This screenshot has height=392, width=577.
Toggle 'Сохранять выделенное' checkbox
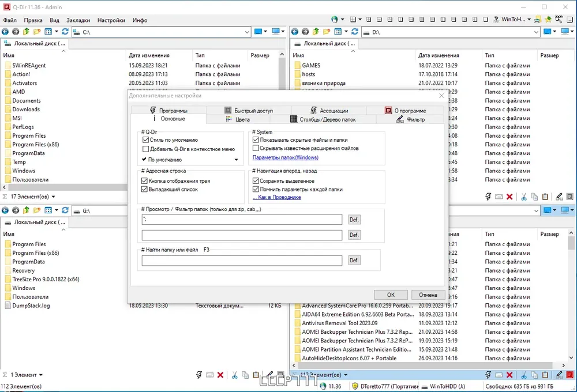[x=256, y=181]
